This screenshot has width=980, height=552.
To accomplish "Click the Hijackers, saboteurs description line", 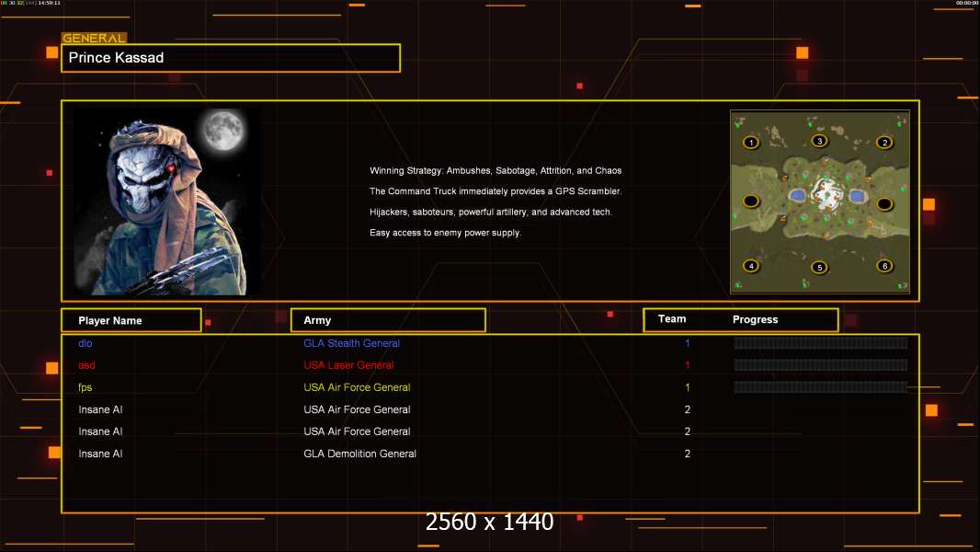I will pyautogui.click(x=491, y=212).
